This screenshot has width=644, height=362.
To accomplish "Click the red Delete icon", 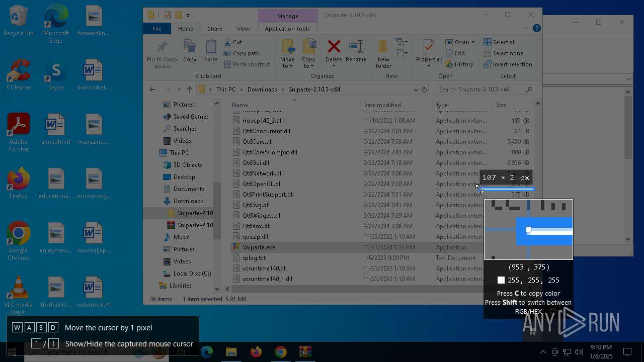I will 334,47.
